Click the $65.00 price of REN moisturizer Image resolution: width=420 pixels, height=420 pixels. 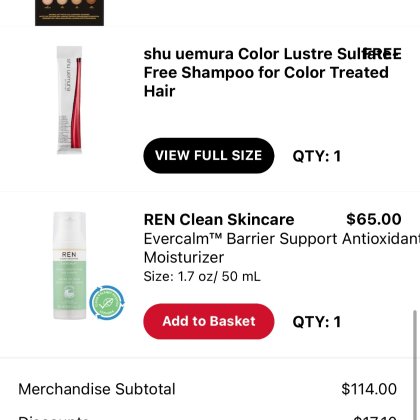point(374,219)
